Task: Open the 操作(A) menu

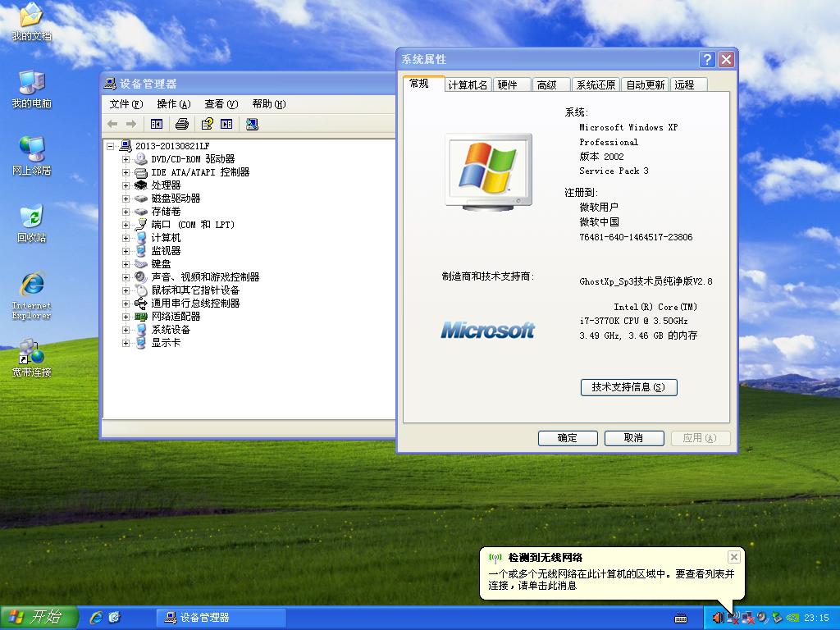Action: [174, 104]
